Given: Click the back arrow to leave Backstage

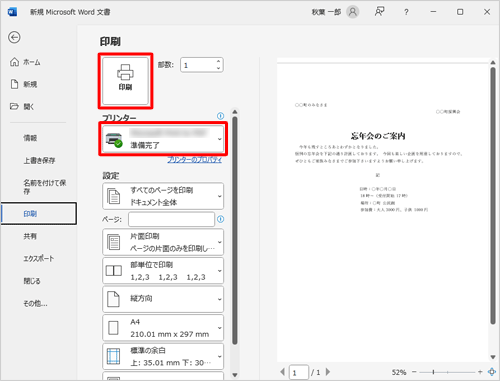Looking at the screenshot, I should click(x=14, y=37).
